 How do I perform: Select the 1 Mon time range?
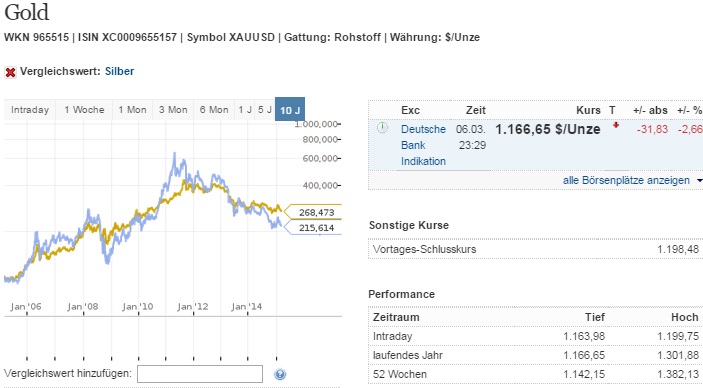(132, 110)
